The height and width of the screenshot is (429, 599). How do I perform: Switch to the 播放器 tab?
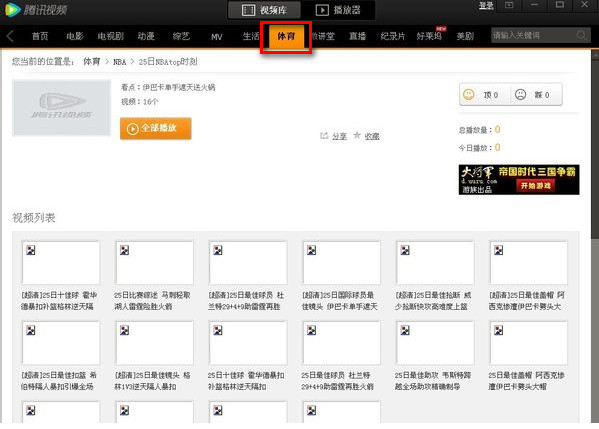(338, 10)
